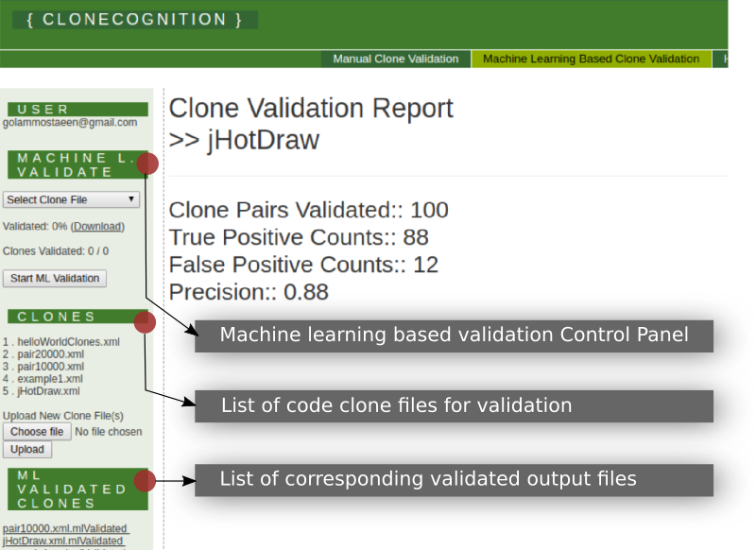This screenshot has height=550, width=756.
Task: Click the Clone Pairs Validated:: 100 text
Action: coord(309,210)
